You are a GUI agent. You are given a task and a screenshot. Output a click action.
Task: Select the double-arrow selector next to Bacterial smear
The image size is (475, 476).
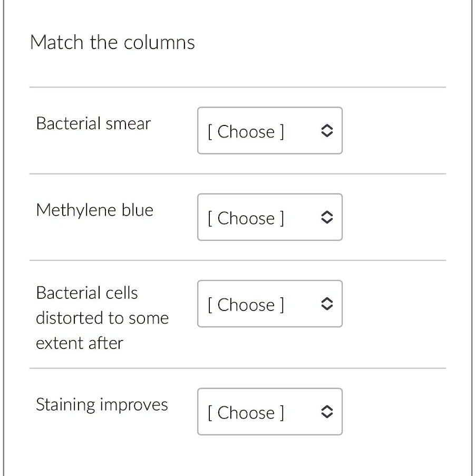click(327, 131)
